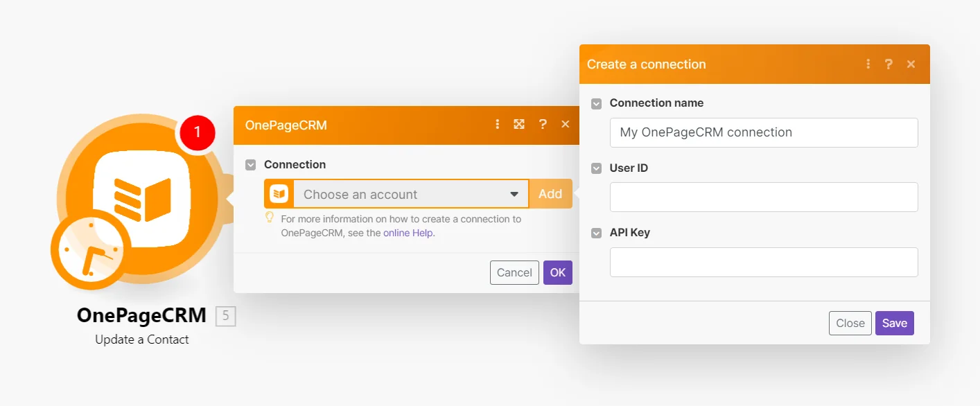Toggle the User ID field arrow
The width and height of the screenshot is (980, 406).
tap(596, 168)
